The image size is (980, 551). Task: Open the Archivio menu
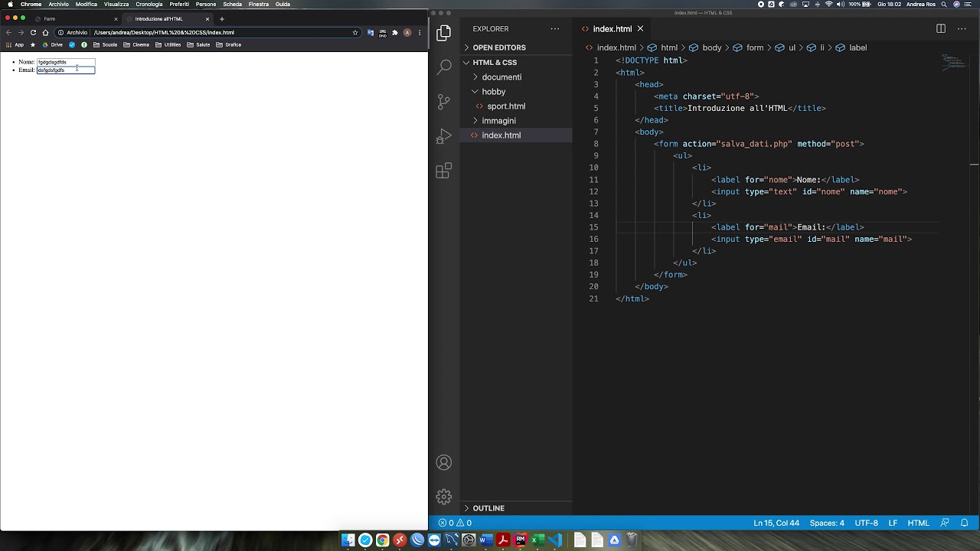pyautogui.click(x=59, y=4)
